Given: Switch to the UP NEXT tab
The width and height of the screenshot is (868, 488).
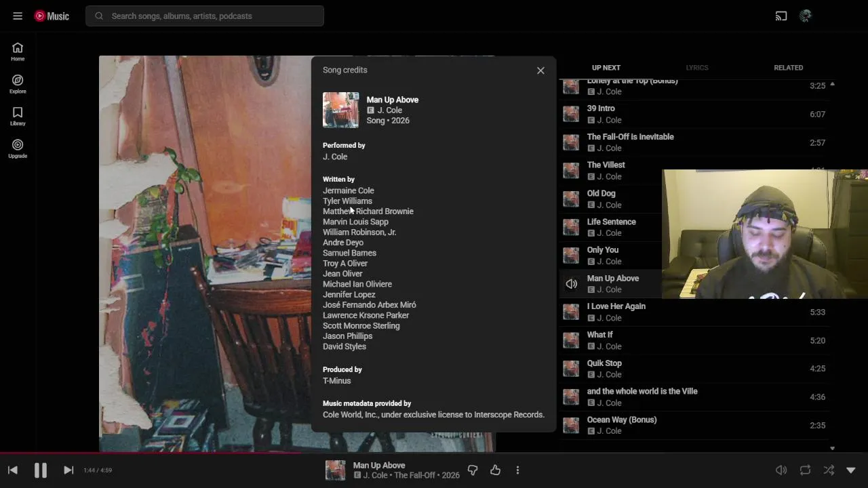Looking at the screenshot, I should pyautogui.click(x=606, y=68).
